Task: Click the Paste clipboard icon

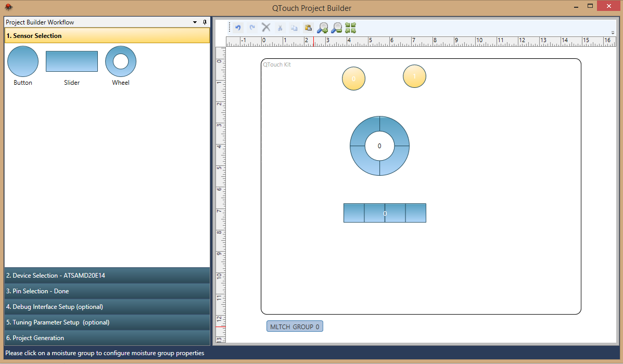Action: coord(308,28)
